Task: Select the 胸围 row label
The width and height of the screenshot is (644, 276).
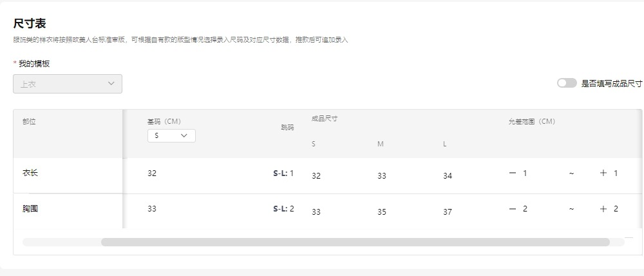Action: point(30,209)
